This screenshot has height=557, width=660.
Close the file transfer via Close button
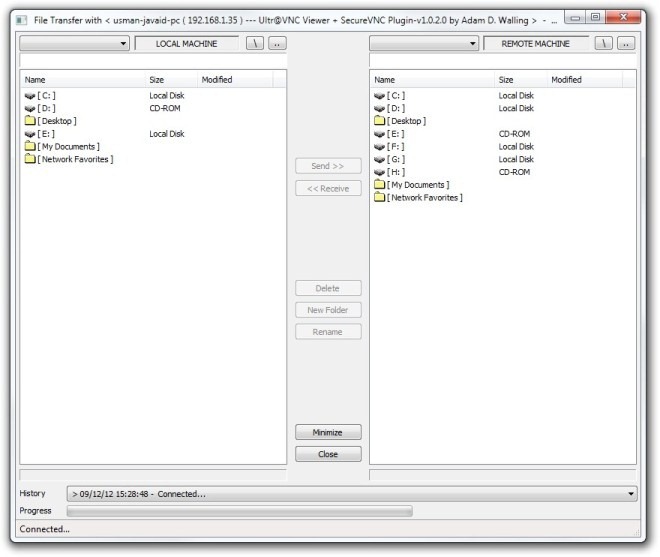point(328,454)
